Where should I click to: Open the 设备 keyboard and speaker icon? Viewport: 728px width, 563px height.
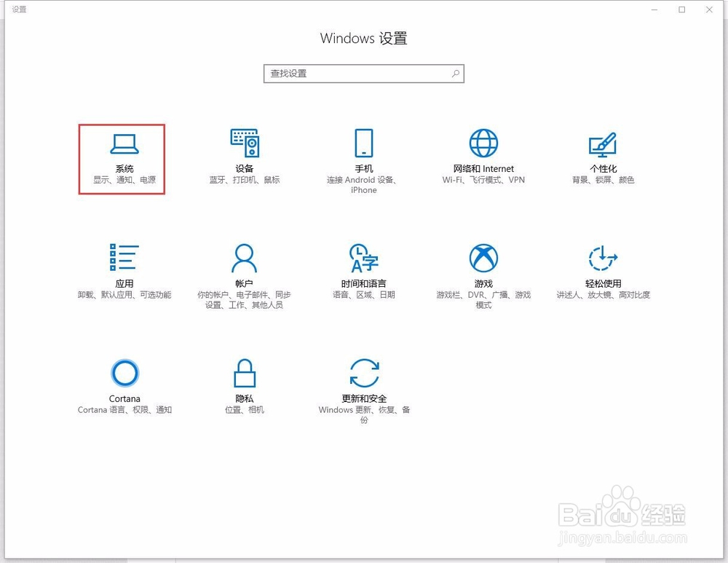245,143
